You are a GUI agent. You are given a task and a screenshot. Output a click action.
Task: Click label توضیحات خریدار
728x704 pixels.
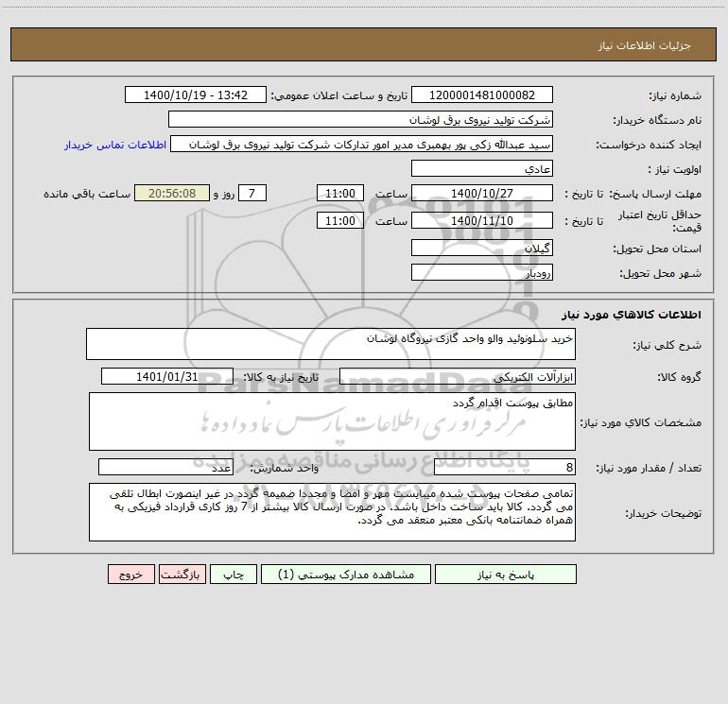pyautogui.click(x=664, y=513)
